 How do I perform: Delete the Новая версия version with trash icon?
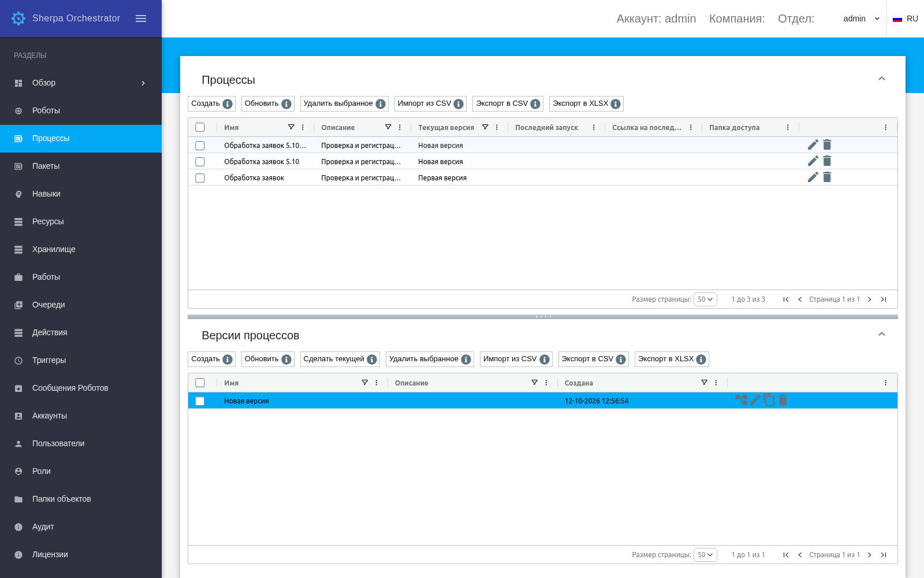click(x=783, y=400)
